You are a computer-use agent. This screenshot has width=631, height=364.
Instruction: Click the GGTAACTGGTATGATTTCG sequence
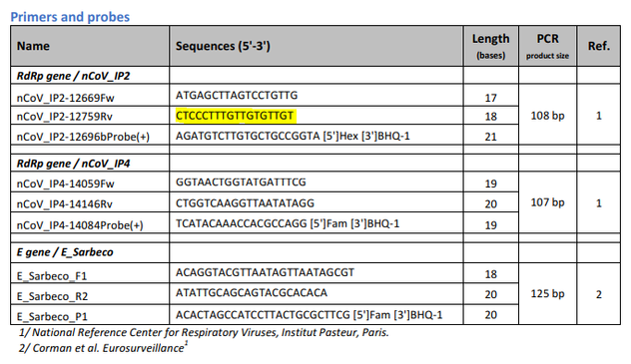(x=241, y=182)
